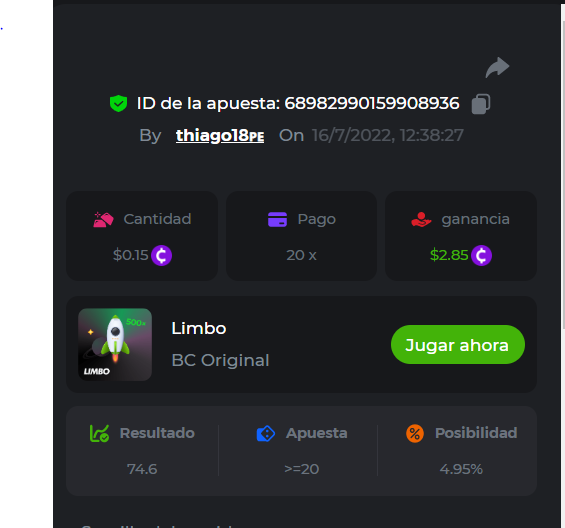Click the 74.6 result value

point(142,469)
